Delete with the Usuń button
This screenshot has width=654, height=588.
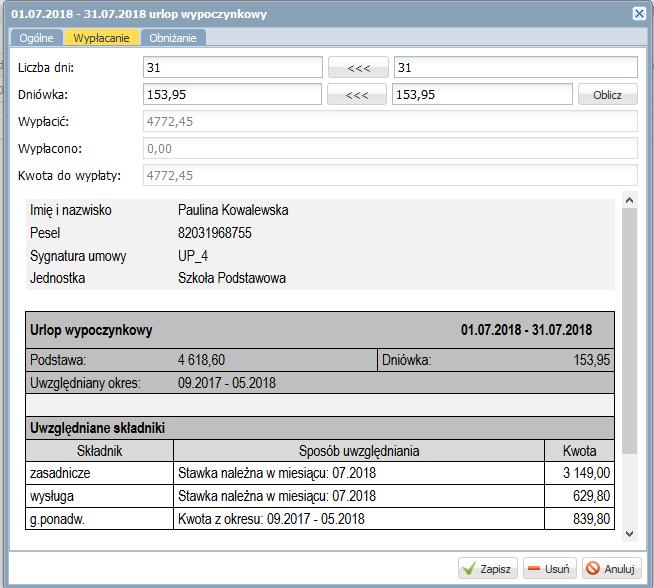pyautogui.click(x=550, y=568)
